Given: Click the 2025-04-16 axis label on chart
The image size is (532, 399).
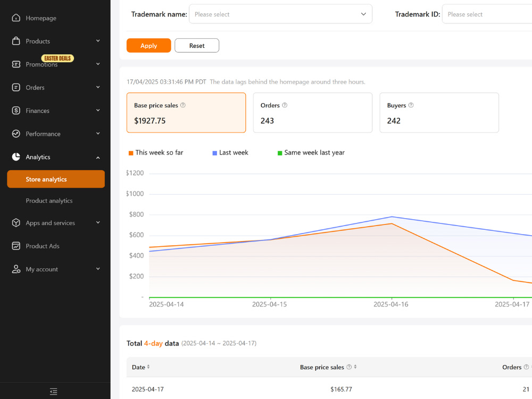Looking at the screenshot, I should [391, 304].
